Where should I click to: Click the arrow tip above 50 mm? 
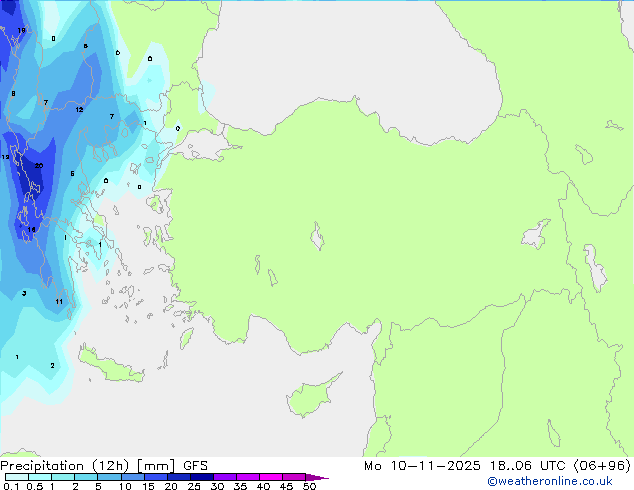coord(317,477)
